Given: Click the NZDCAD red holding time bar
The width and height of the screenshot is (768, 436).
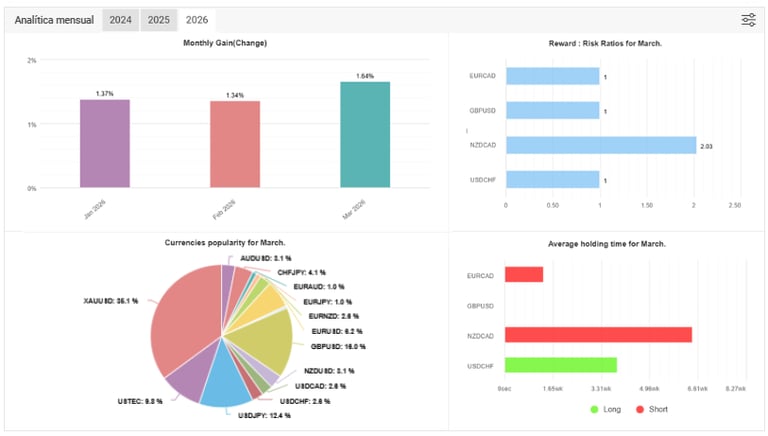Looking at the screenshot, I should pos(598,335).
